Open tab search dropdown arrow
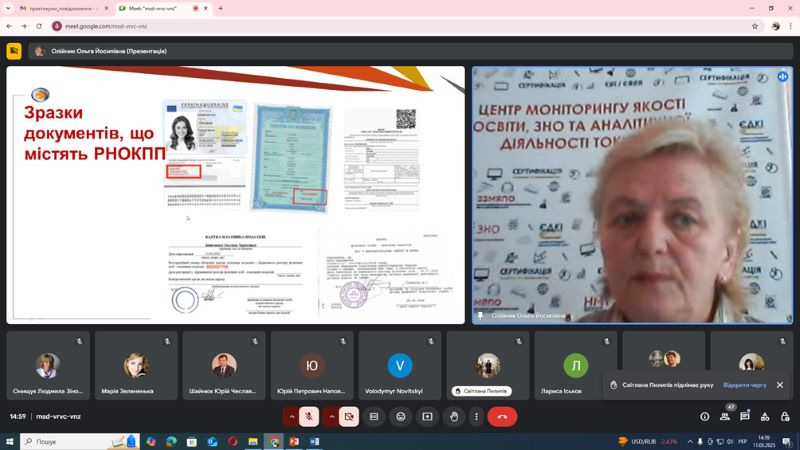The height and width of the screenshot is (450, 800). (x=8, y=9)
